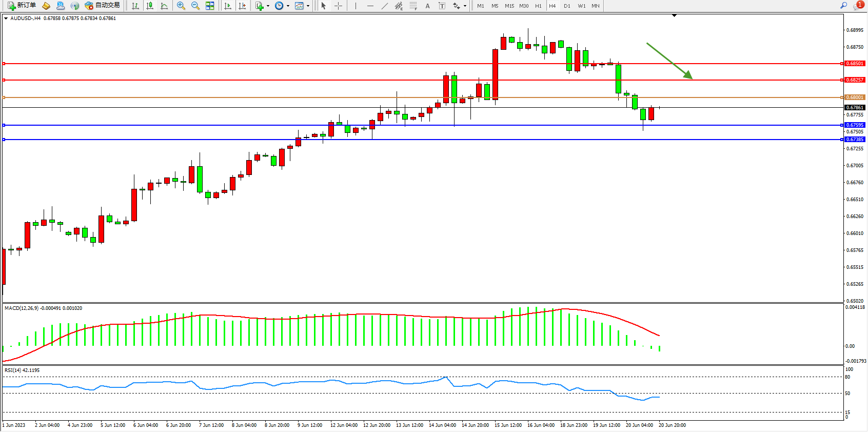Viewport: 868px width, 432px height.
Task: Select the draw trendline tool
Action: click(385, 6)
